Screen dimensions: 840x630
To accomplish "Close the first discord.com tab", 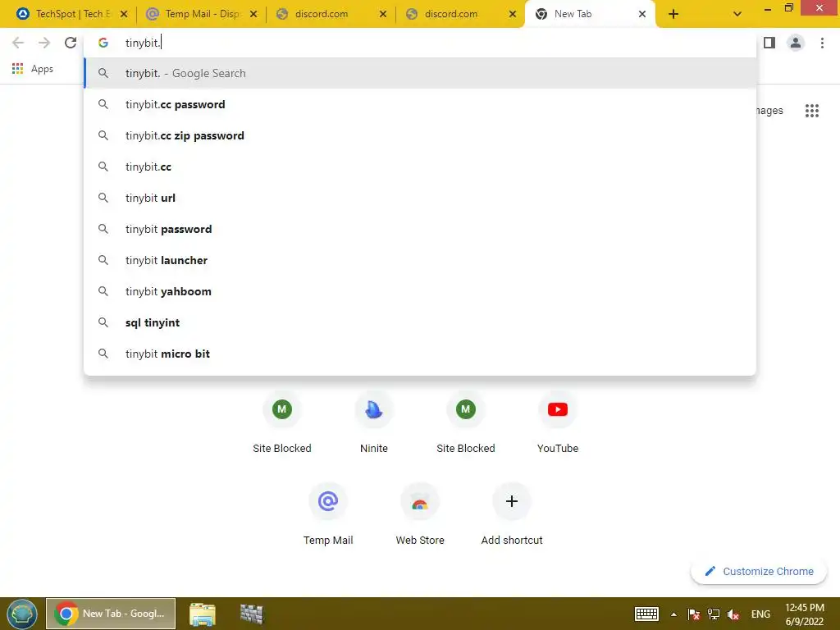I will [x=383, y=14].
